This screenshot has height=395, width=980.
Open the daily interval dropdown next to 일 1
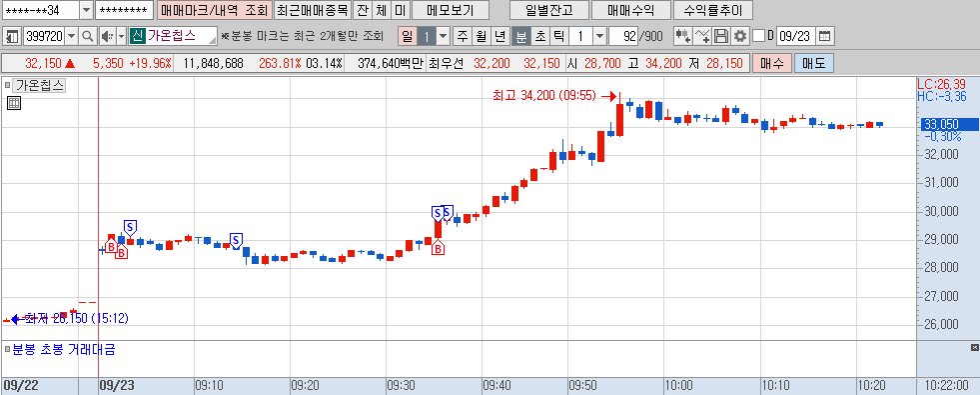coord(444,36)
